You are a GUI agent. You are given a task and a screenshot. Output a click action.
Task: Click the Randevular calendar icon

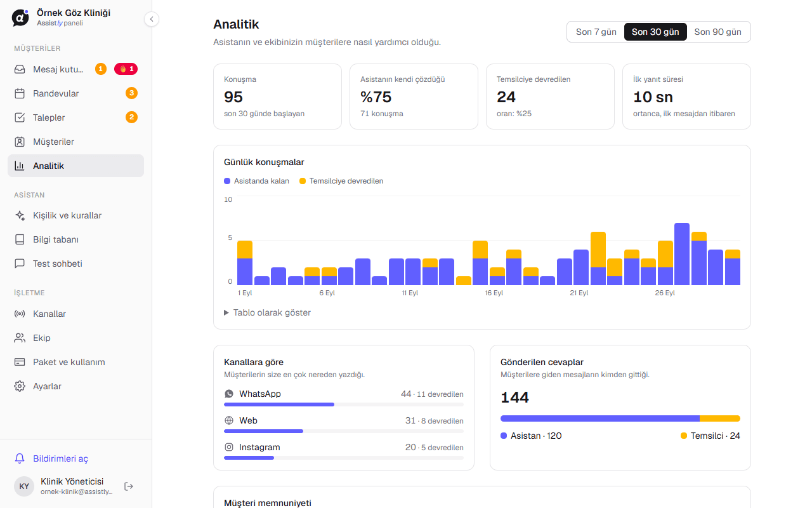click(x=20, y=93)
